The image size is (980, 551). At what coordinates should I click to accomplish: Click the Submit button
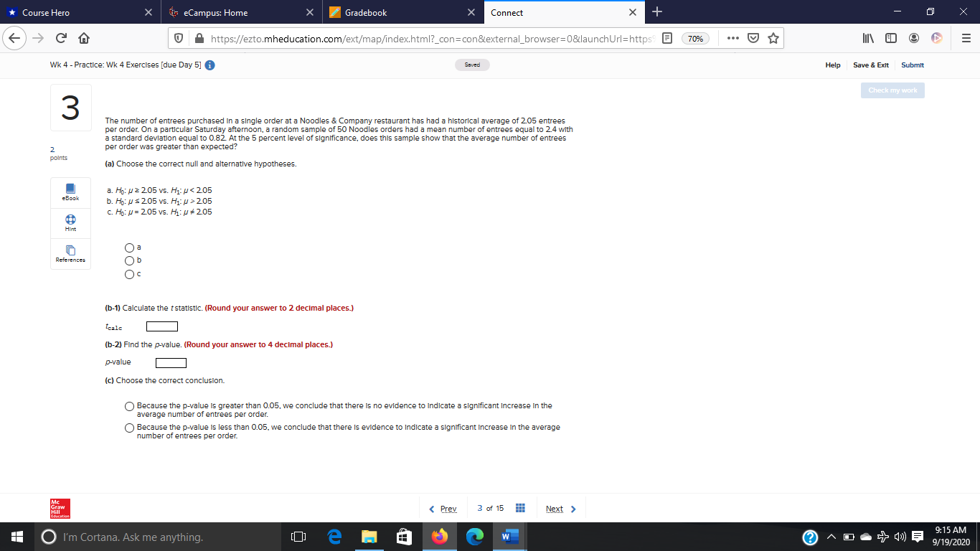(912, 65)
